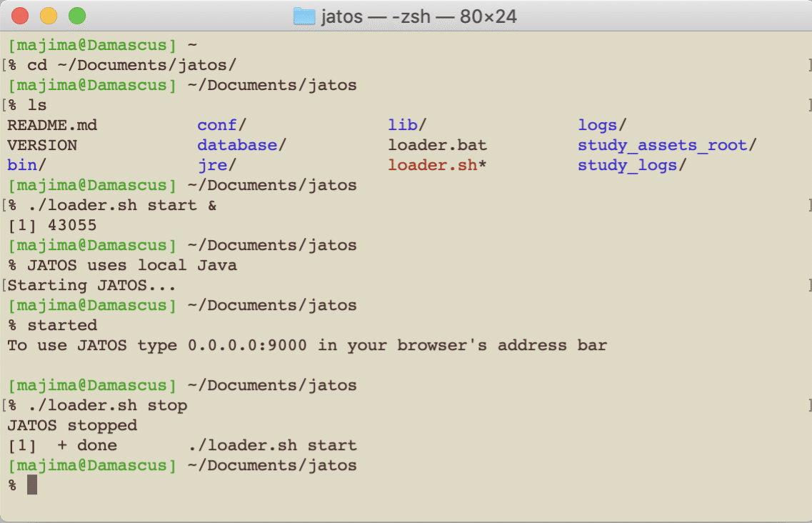Click the 'jre/' directory name
Screen dimensions: 812x523
(x=217, y=165)
